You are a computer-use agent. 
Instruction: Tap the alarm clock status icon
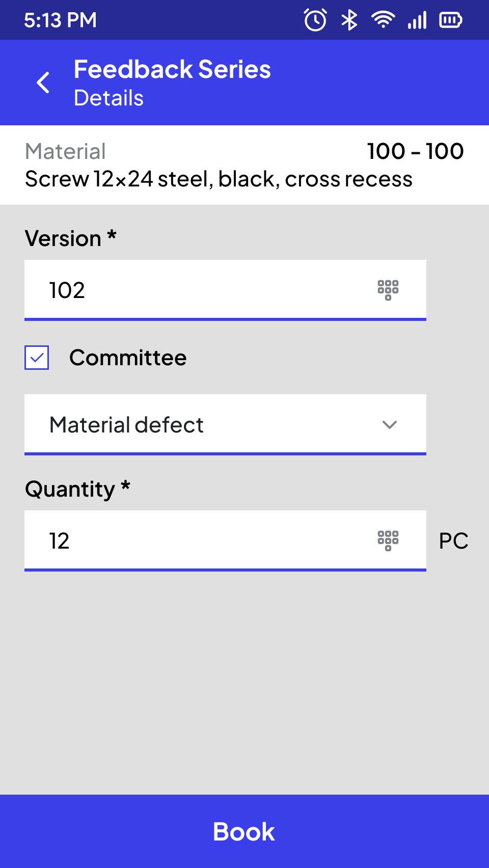(x=315, y=20)
